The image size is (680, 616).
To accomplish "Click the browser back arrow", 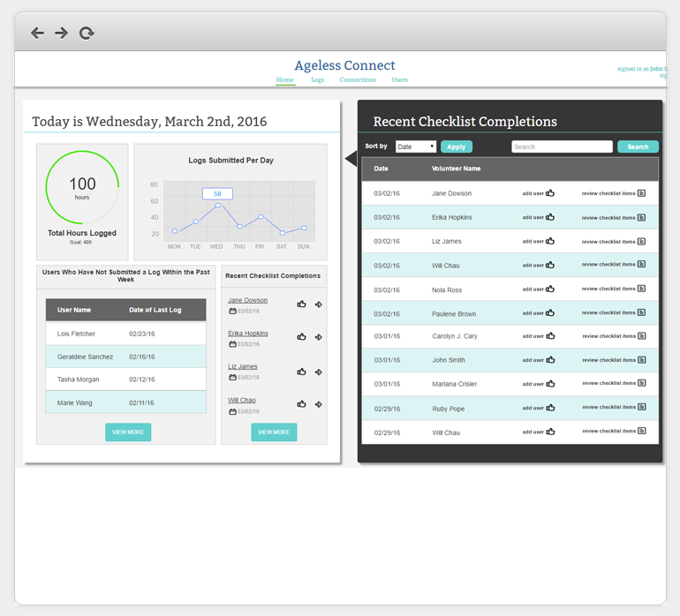I will [37, 34].
